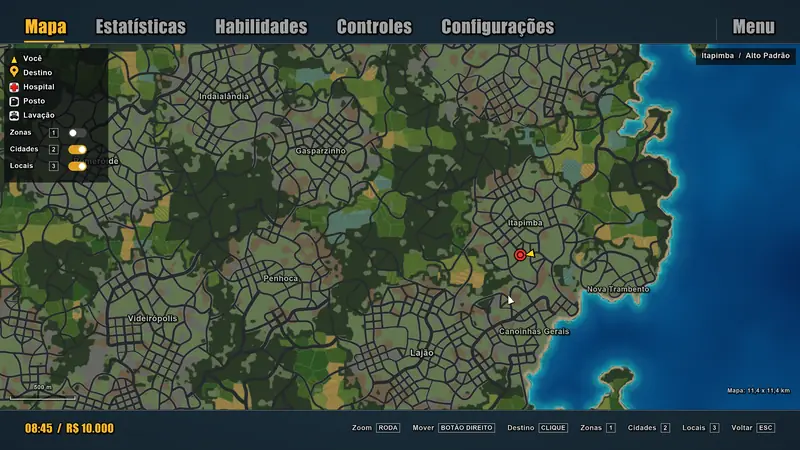This screenshot has width=800, height=450.
Task: Toggle the Zonas switch on
Action: pyautogui.click(x=77, y=133)
